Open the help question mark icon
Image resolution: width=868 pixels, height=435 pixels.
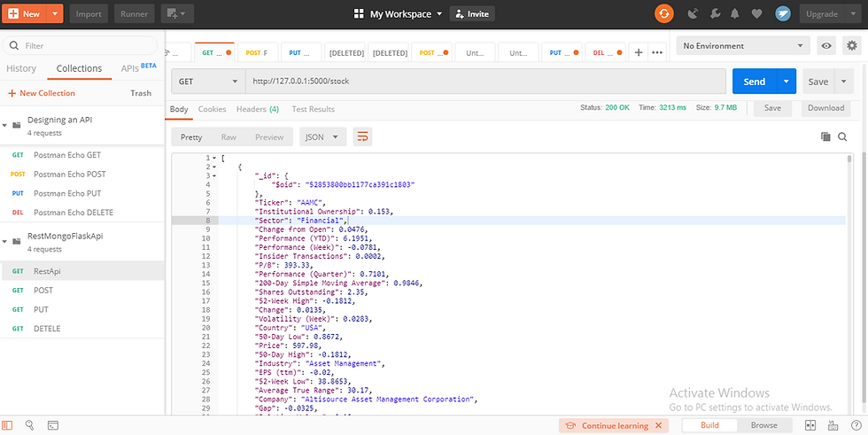point(856,425)
